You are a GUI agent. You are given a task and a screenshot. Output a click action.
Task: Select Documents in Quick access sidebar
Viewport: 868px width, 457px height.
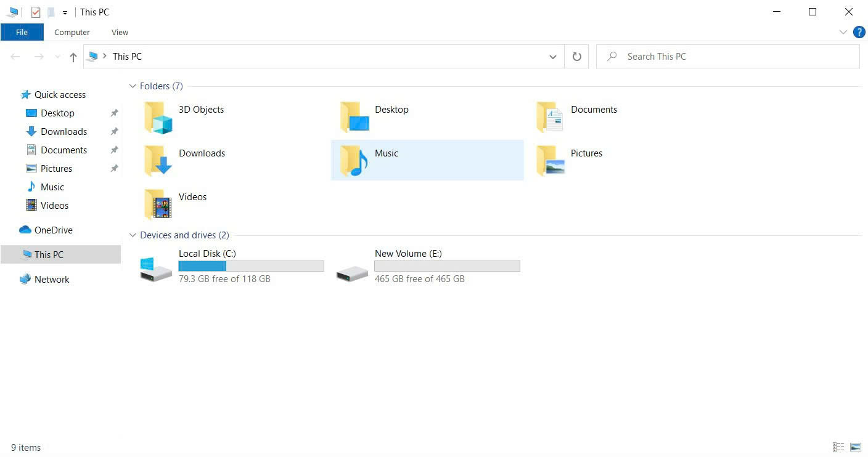(64, 150)
